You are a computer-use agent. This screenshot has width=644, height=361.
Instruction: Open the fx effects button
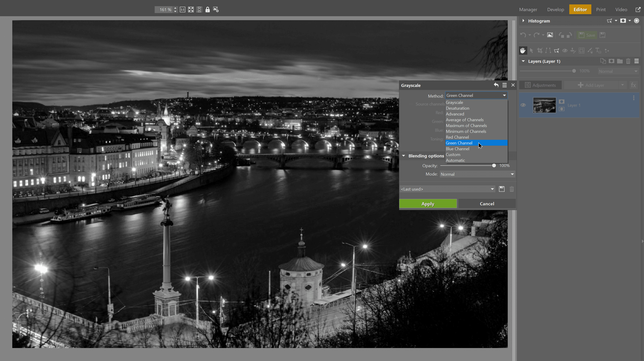tap(633, 85)
